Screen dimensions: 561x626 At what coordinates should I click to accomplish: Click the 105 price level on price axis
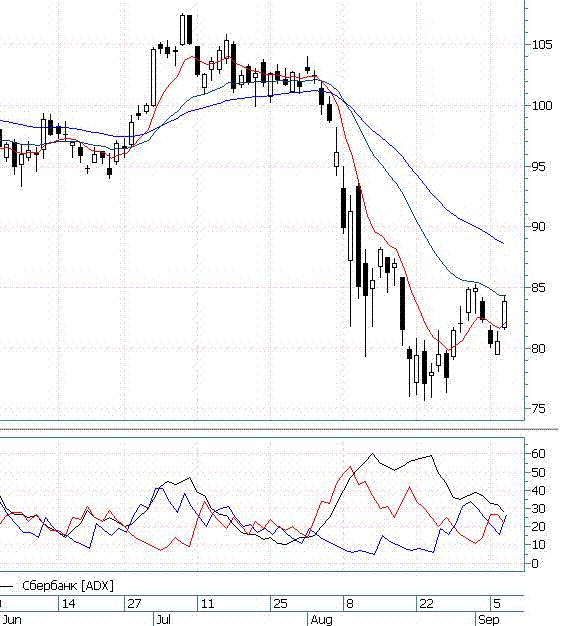pyautogui.click(x=542, y=44)
